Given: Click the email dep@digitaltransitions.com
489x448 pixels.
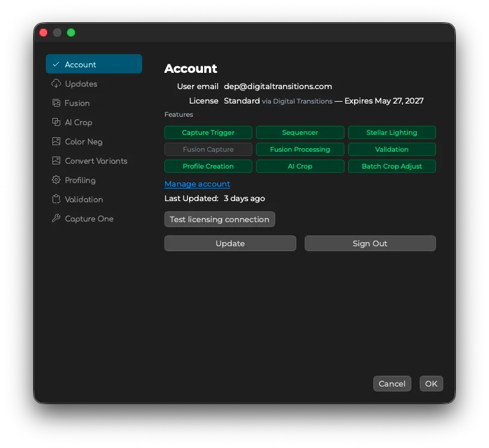Looking at the screenshot, I should [278, 86].
